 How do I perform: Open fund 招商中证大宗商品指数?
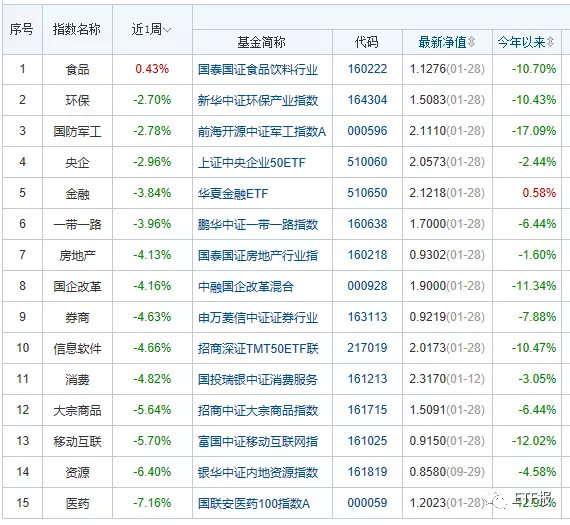258,410
